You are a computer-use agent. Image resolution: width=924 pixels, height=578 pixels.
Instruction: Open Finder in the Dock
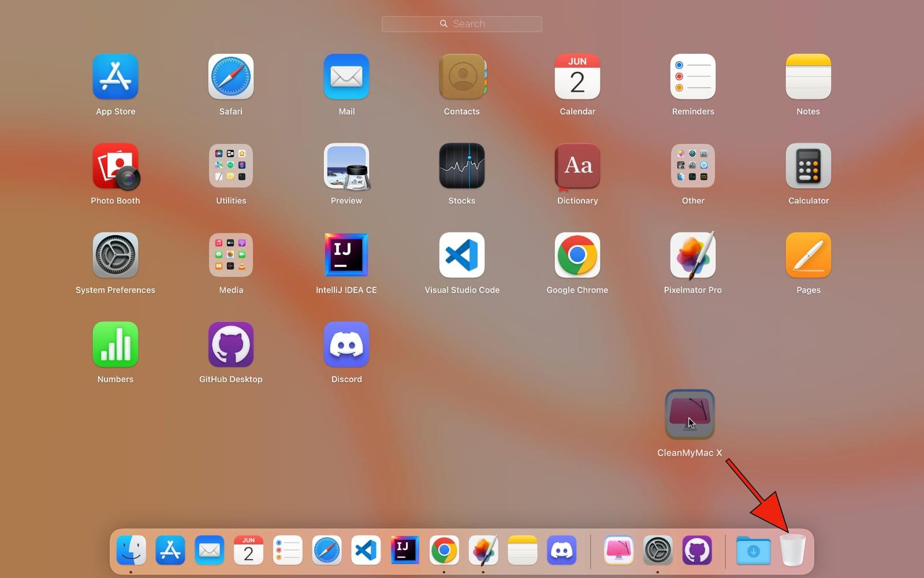tap(131, 550)
